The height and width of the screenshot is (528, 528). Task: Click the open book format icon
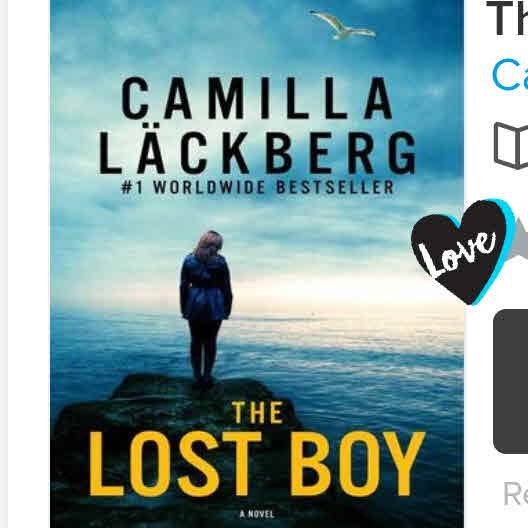[x=511, y=145]
